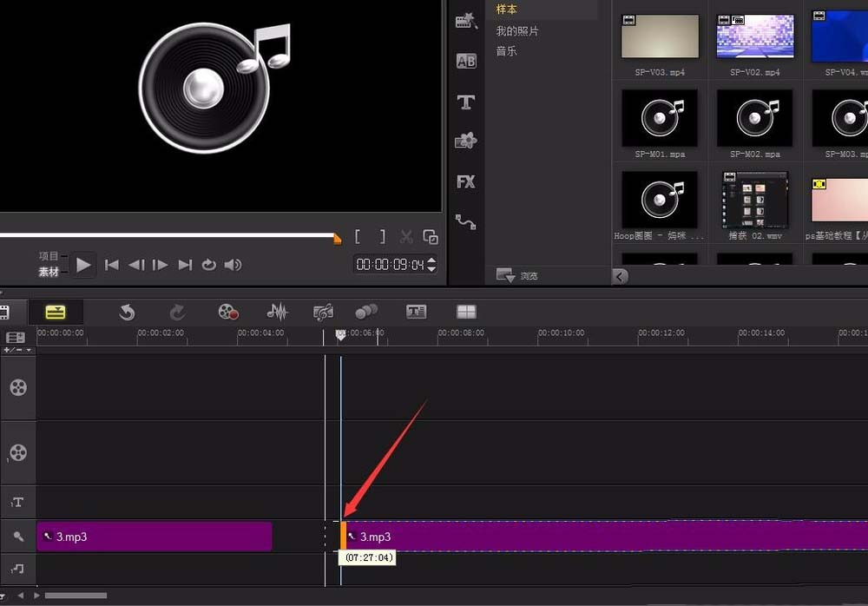The width and height of the screenshot is (868, 606).
Task: Undo the last action
Action: point(127,313)
